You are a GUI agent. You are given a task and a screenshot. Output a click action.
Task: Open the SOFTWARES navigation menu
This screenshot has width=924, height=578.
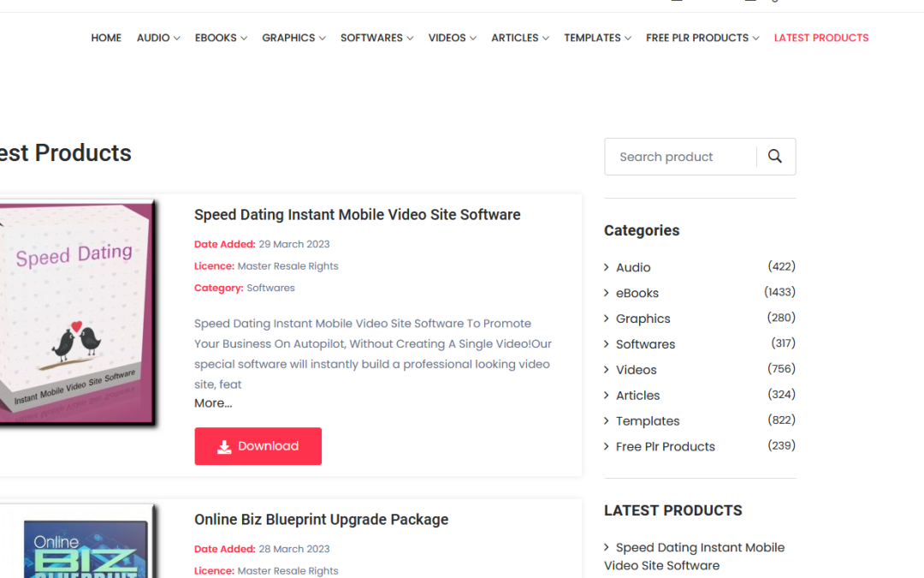pos(372,38)
